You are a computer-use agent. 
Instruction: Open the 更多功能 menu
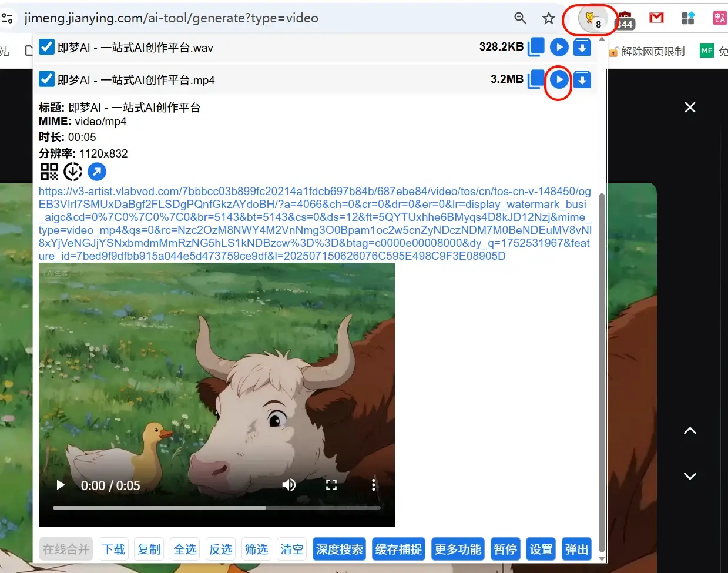pos(458,549)
